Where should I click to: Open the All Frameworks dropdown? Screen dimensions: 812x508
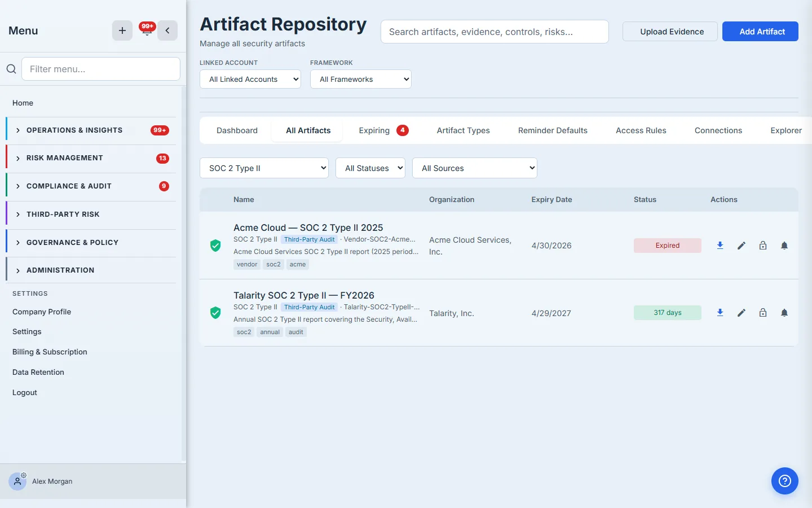click(361, 79)
